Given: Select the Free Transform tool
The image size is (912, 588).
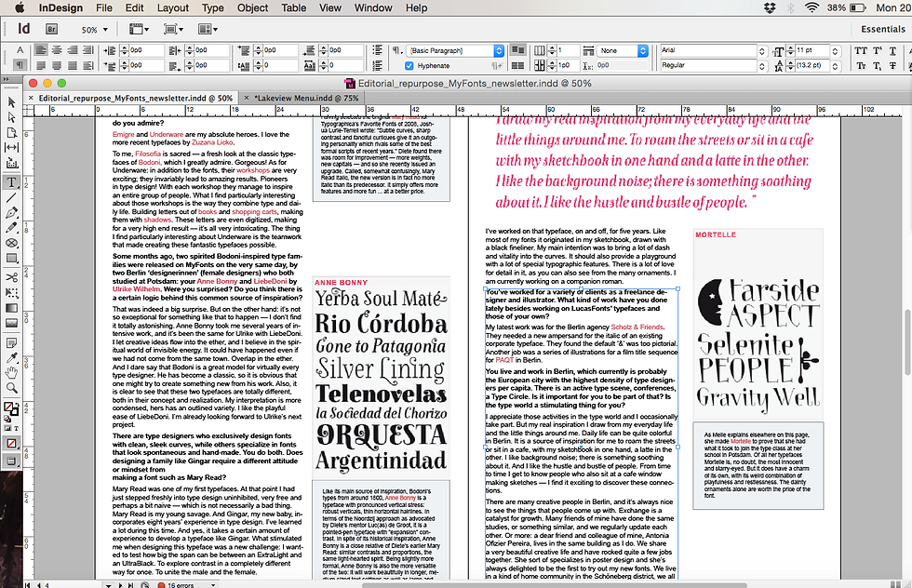Looking at the screenshot, I should 11,292.
